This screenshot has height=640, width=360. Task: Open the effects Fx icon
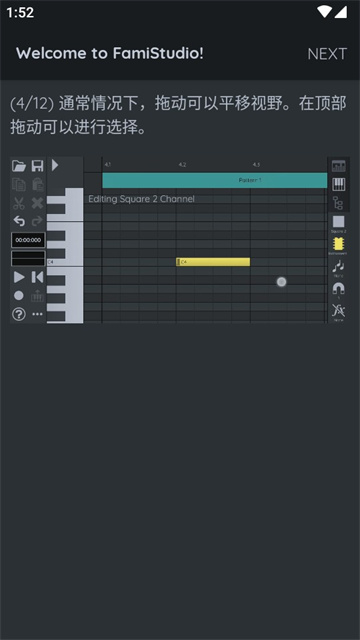coord(338,311)
